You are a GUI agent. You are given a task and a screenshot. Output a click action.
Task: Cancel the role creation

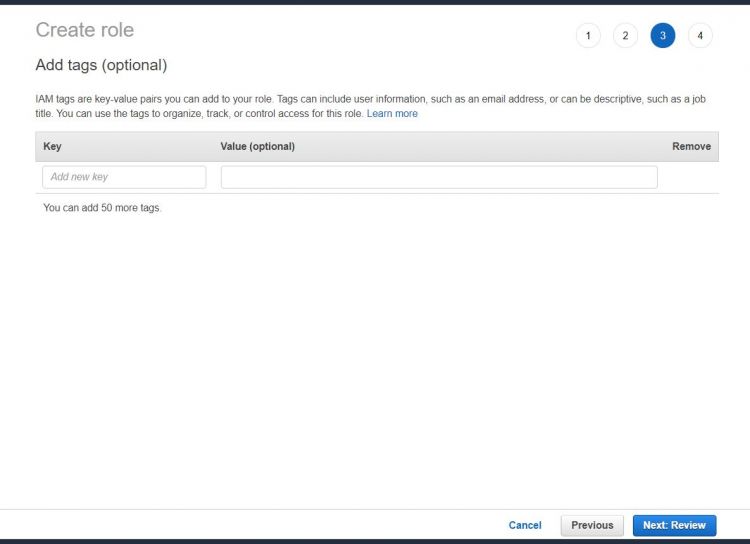pos(525,525)
